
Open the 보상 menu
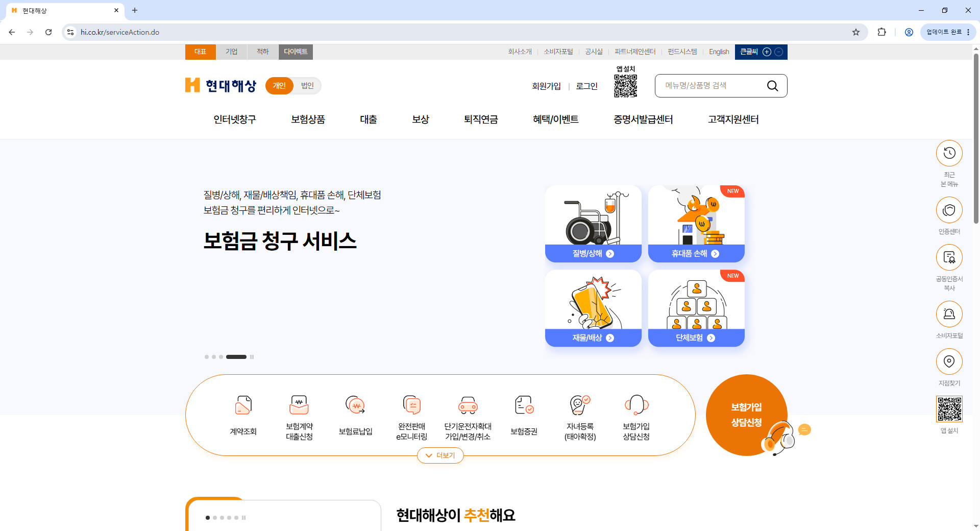pyautogui.click(x=421, y=119)
